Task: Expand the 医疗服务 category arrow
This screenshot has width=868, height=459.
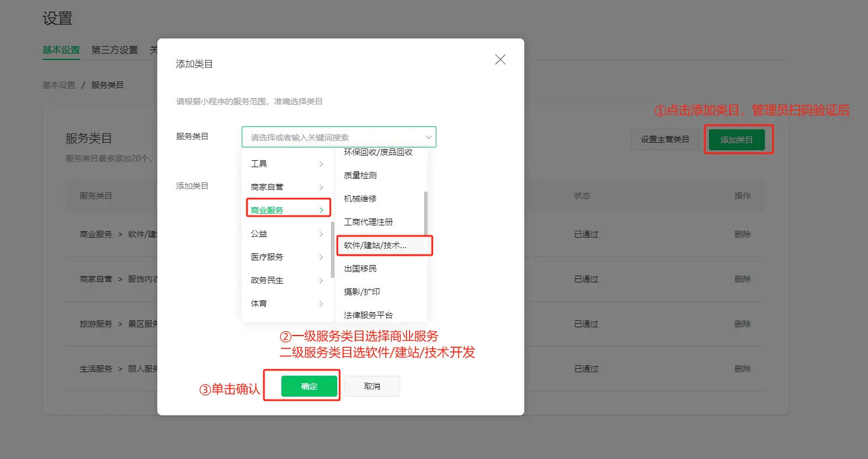Action: tap(321, 257)
